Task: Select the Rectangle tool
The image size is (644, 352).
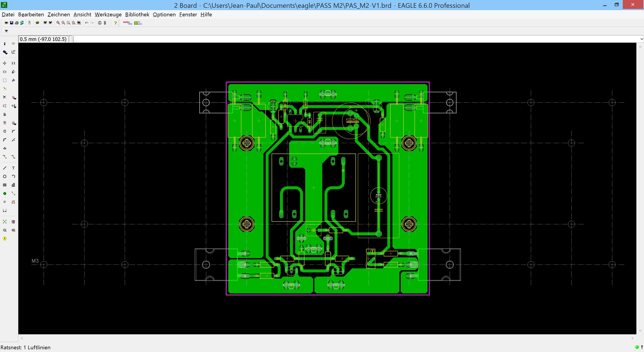Action: 4,185
